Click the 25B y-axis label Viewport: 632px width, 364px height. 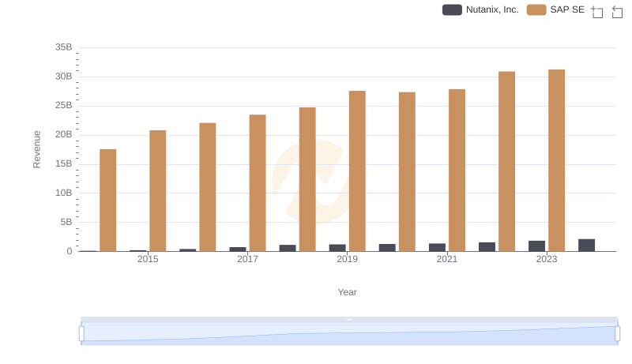pos(64,106)
